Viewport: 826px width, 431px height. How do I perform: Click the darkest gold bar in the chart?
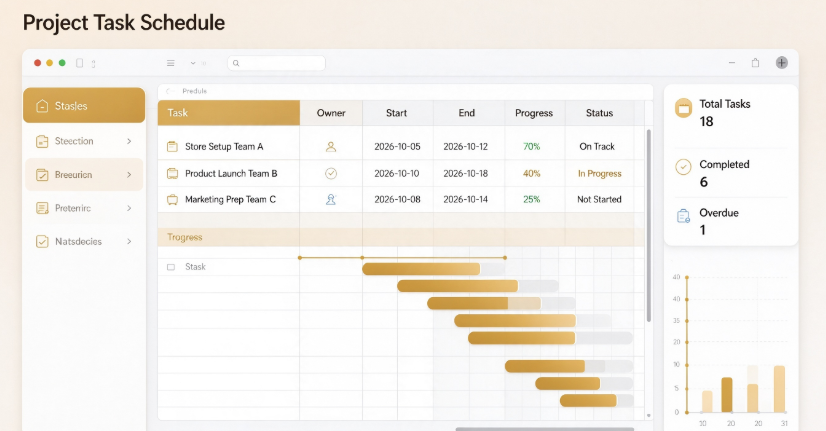[727, 395]
